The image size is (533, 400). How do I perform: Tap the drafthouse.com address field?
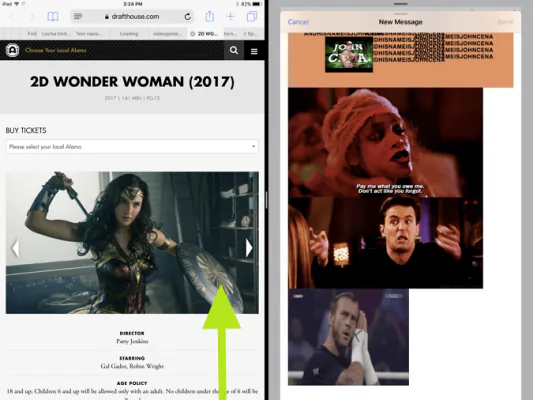tap(132, 16)
